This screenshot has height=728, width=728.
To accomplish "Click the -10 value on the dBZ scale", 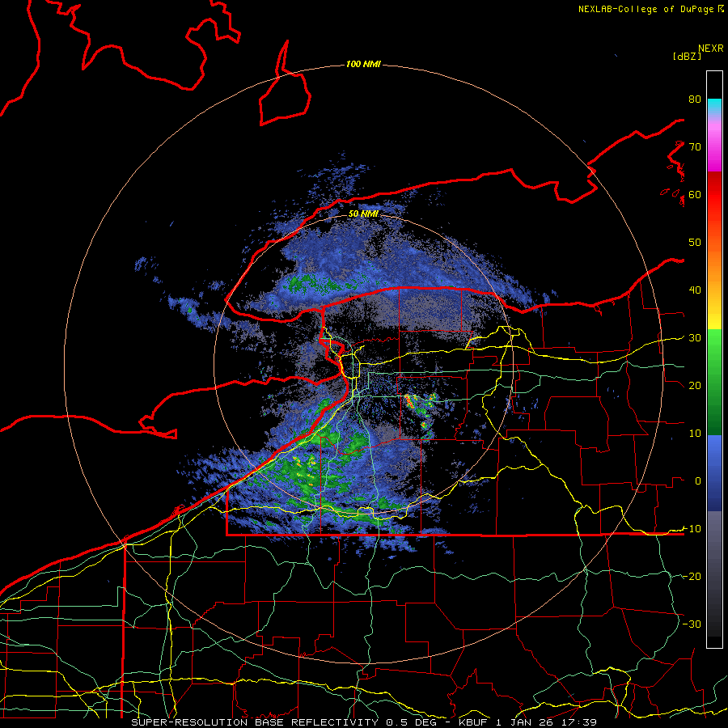I will point(692,529).
